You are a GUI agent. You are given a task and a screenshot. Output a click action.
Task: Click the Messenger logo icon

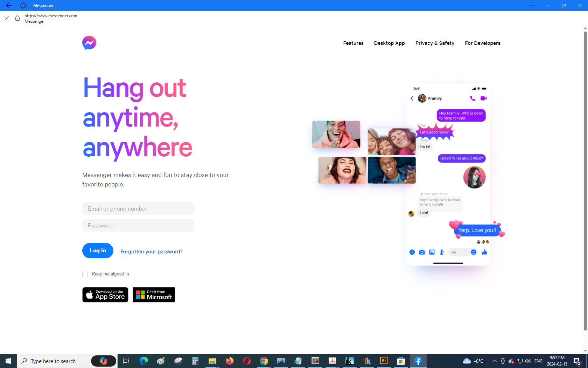pyautogui.click(x=89, y=43)
